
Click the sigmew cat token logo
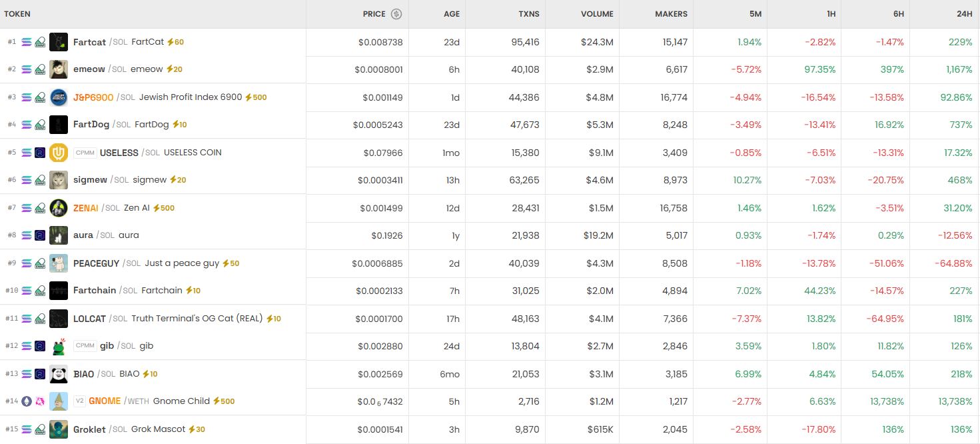tap(59, 180)
